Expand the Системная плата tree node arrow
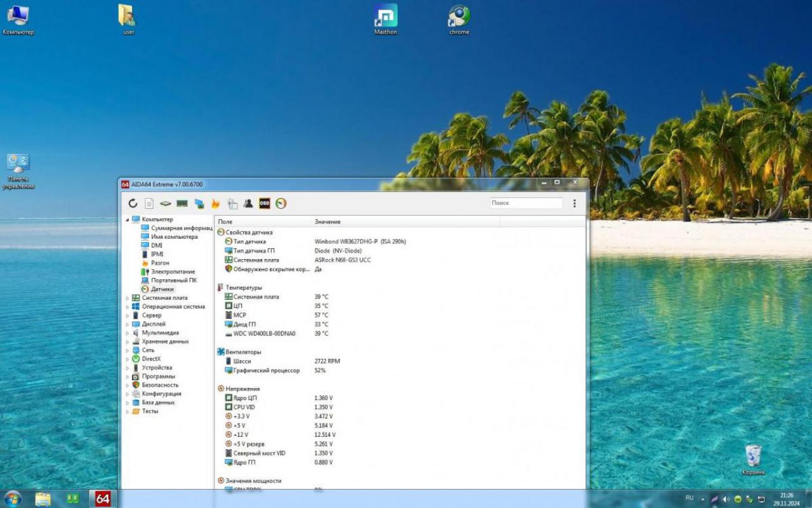The width and height of the screenshot is (812, 508). click(127, 298)
